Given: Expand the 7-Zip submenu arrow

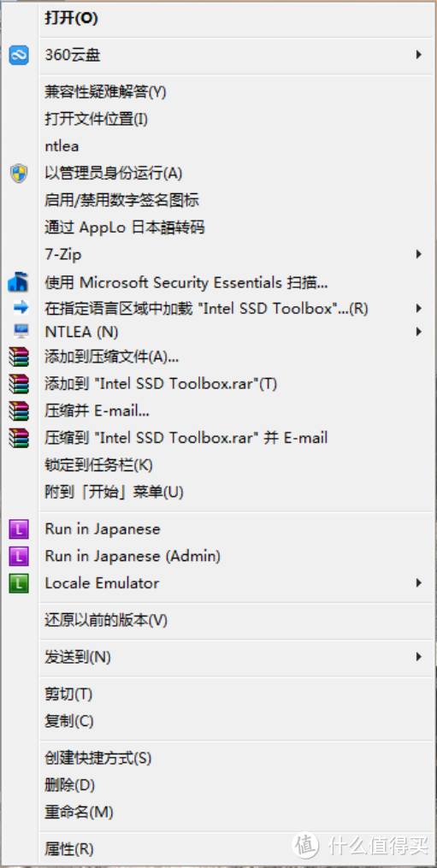Looking at the screenshot, I should pyautogui.click(x=419, y=255).
